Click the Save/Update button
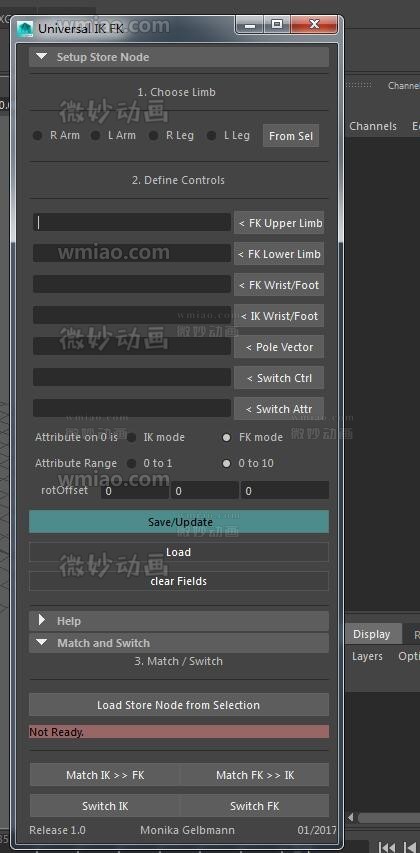The height and width of the screenshot is (853, 420). click(x=179, y=522)
